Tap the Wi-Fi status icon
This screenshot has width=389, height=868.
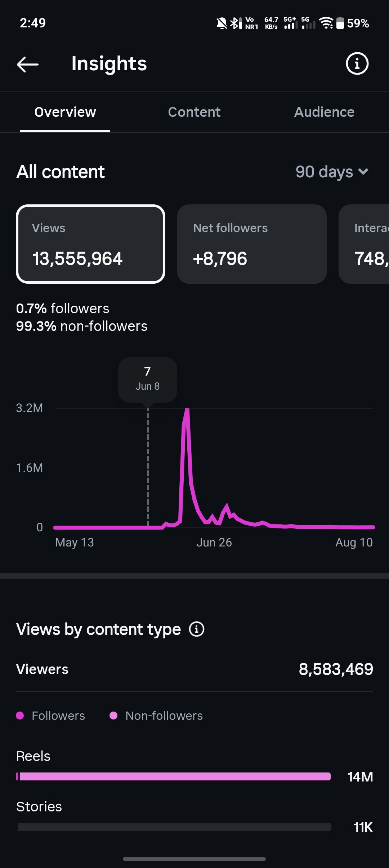tap(326, 23)
